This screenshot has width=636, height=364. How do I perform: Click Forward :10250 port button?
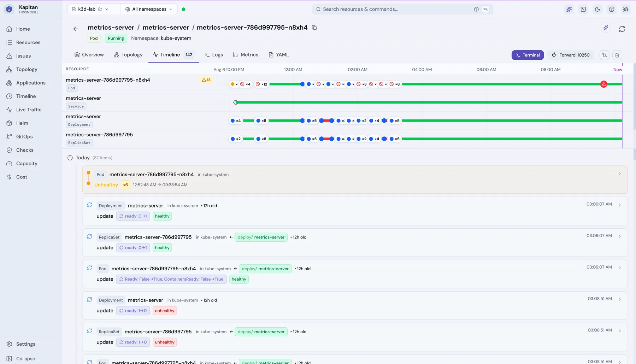pyautogui.click(x=571, y=55)
